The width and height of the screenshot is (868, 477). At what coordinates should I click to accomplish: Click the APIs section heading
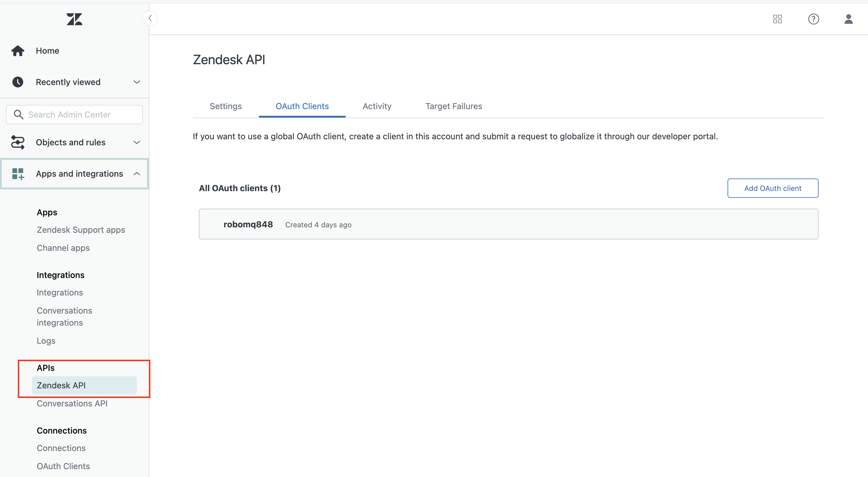46,368
